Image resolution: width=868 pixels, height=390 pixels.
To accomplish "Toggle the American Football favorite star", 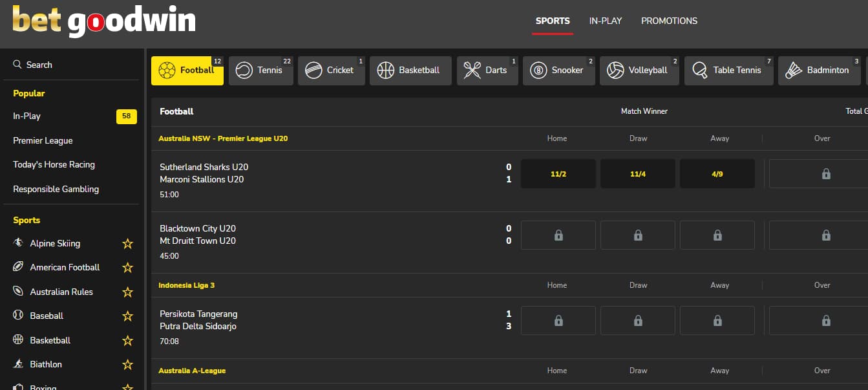I will pyautogui.click(x=128, y=268).
